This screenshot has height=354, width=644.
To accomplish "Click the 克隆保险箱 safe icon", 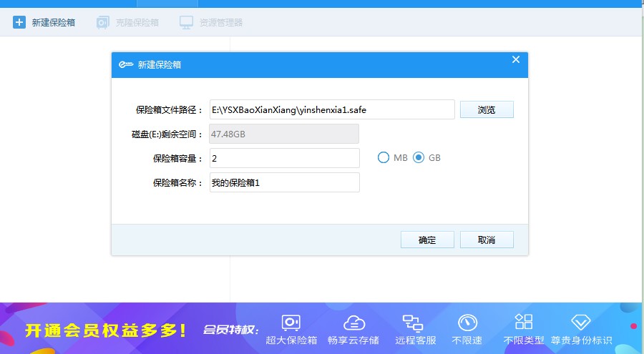I will 102,22.
